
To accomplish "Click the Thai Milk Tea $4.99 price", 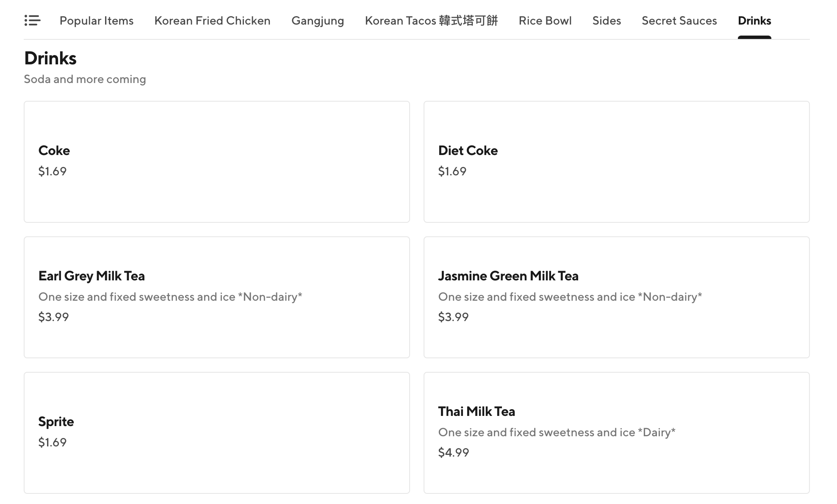I will [453, 452].
